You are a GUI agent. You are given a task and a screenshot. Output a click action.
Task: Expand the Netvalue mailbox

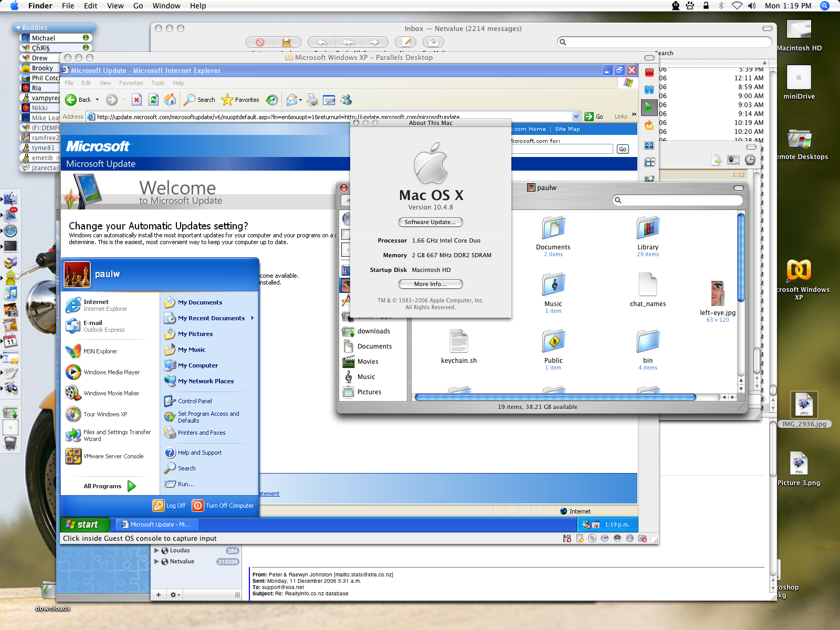click(156, 561)
